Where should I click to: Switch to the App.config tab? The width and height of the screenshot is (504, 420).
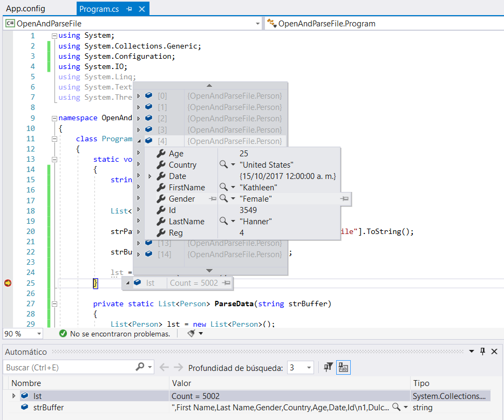[x=25, y=9]
